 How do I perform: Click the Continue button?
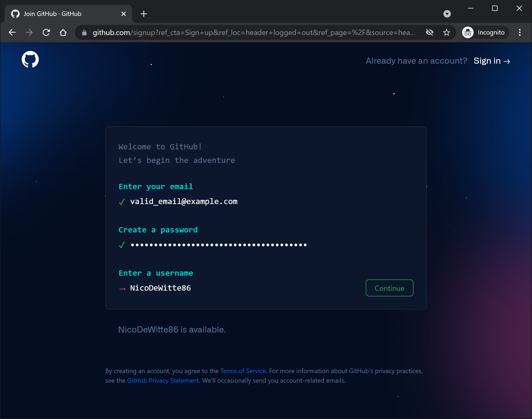pos(389,288)
